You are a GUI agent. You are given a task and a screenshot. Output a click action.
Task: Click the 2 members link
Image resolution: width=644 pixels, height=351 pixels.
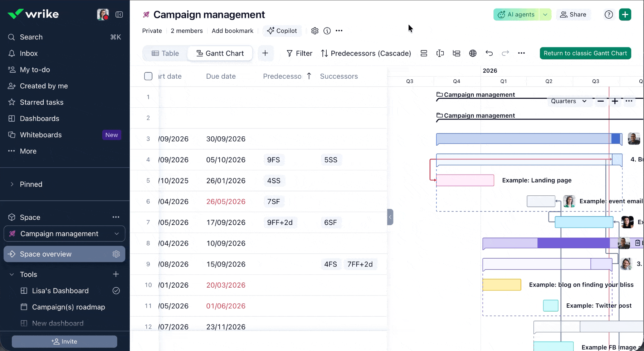click(187, 31)
